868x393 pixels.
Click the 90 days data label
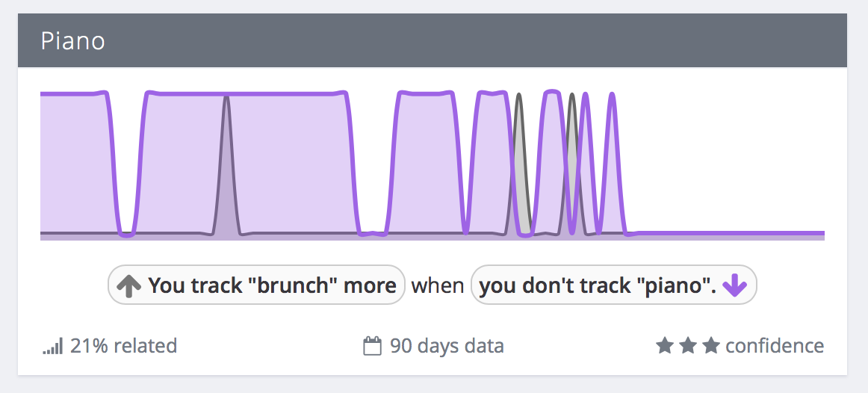(x=447, y=346)
